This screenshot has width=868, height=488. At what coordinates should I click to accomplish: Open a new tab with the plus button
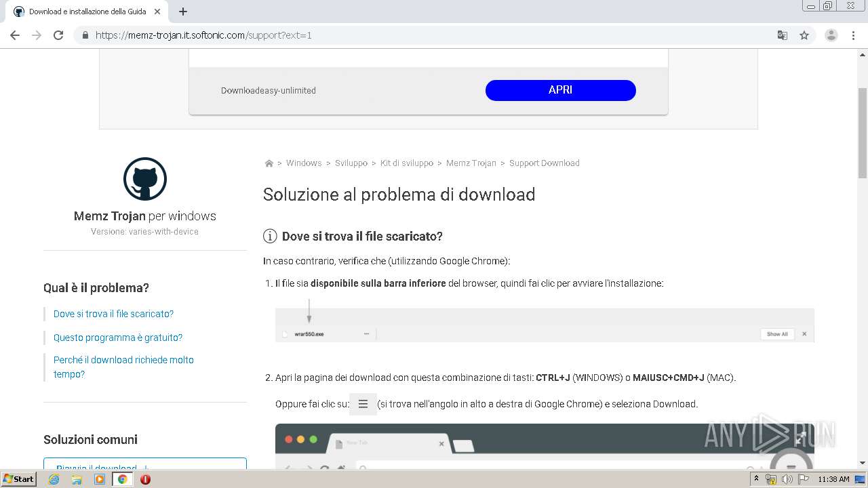(x=183, y=12)
